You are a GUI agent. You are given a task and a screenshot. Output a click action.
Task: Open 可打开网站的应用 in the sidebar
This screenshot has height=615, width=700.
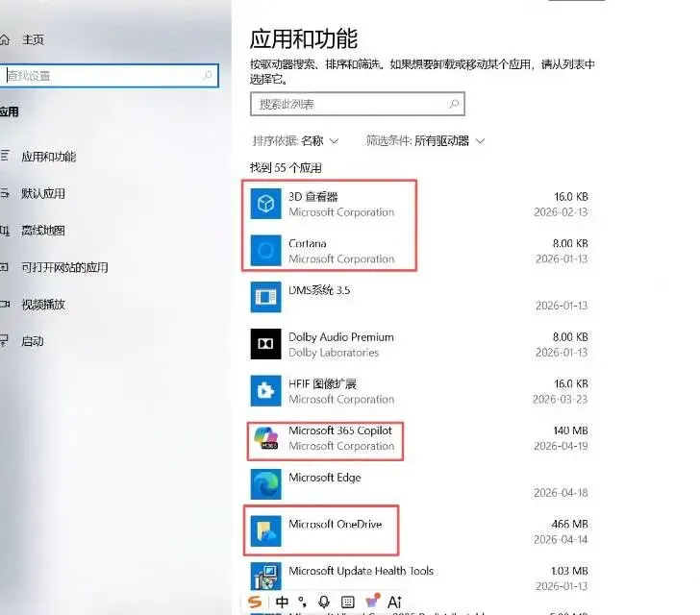tap(64, 267)
